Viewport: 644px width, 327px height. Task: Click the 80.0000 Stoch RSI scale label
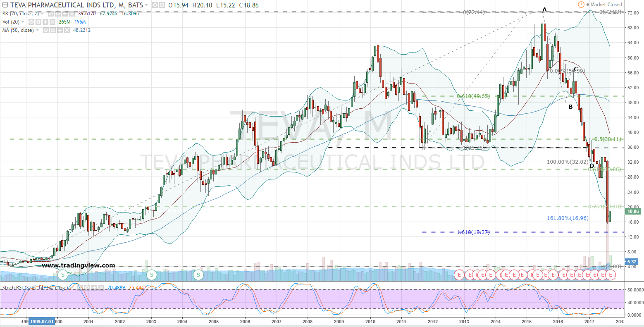coord(635,290)
